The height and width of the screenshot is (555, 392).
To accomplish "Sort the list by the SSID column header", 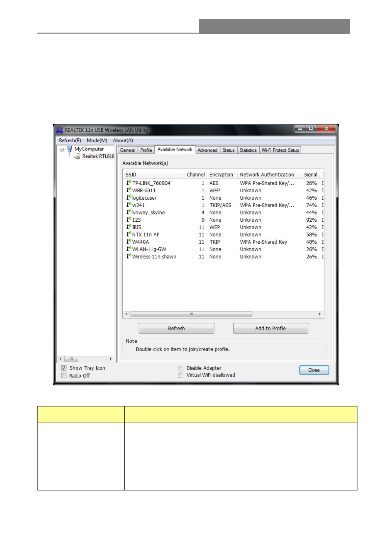I will tap(151, 175).
